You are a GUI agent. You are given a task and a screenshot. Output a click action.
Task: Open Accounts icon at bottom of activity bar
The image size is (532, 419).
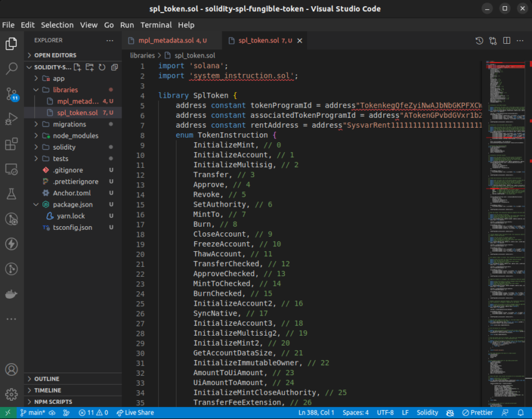click(11, 370)
